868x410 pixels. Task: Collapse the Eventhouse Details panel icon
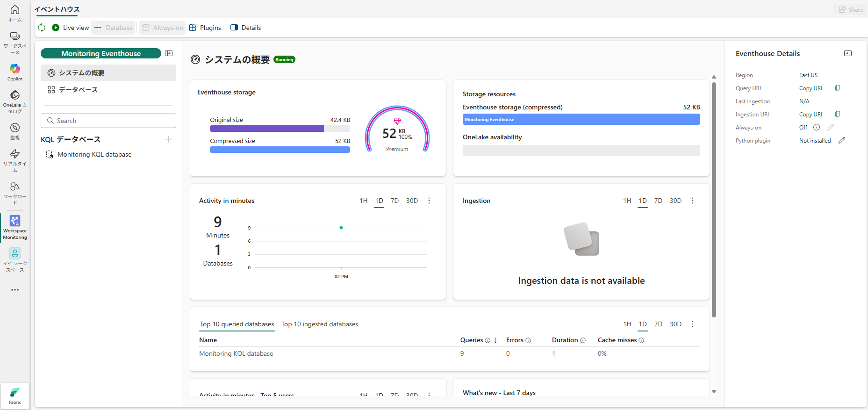(848, 53)
